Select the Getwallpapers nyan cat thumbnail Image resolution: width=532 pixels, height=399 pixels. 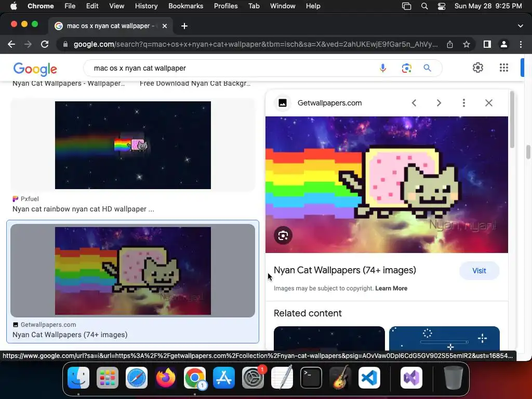point(132,271)
